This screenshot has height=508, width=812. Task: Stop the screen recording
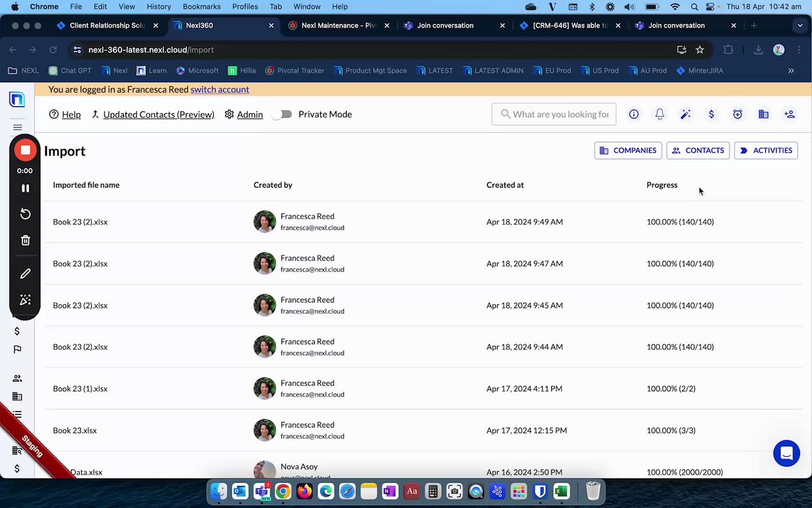[x=25, y=150]
